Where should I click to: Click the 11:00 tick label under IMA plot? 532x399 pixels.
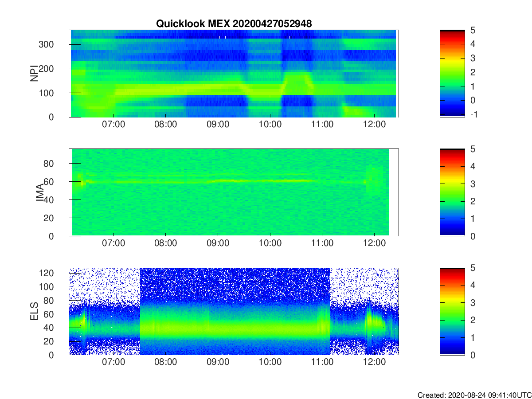tap(322, 243)
